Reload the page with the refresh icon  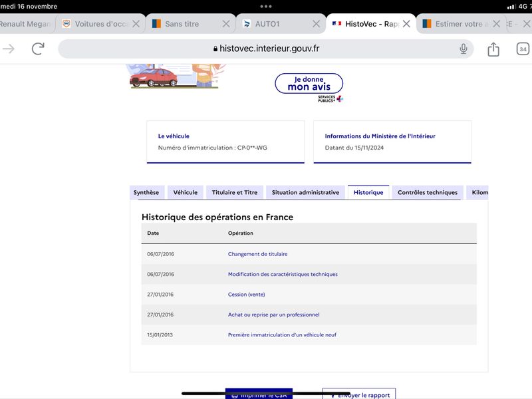point(38,49)
